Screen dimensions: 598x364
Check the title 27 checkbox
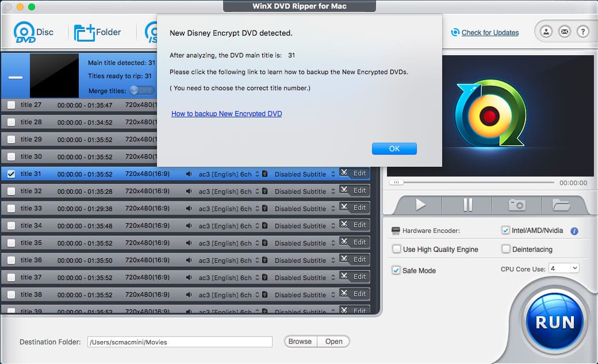coord(11,105)
